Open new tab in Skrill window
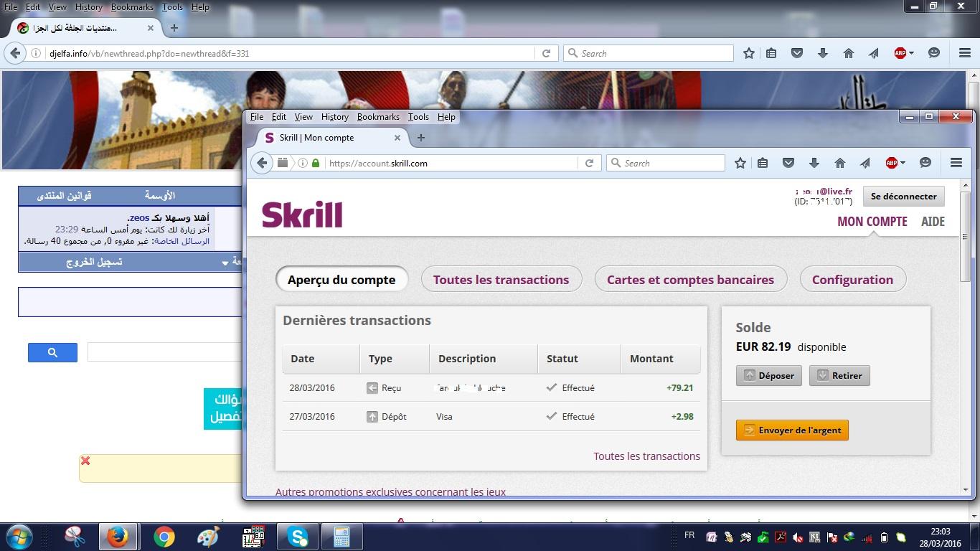The height and width of the screenshot is (551, 980). 421,138
